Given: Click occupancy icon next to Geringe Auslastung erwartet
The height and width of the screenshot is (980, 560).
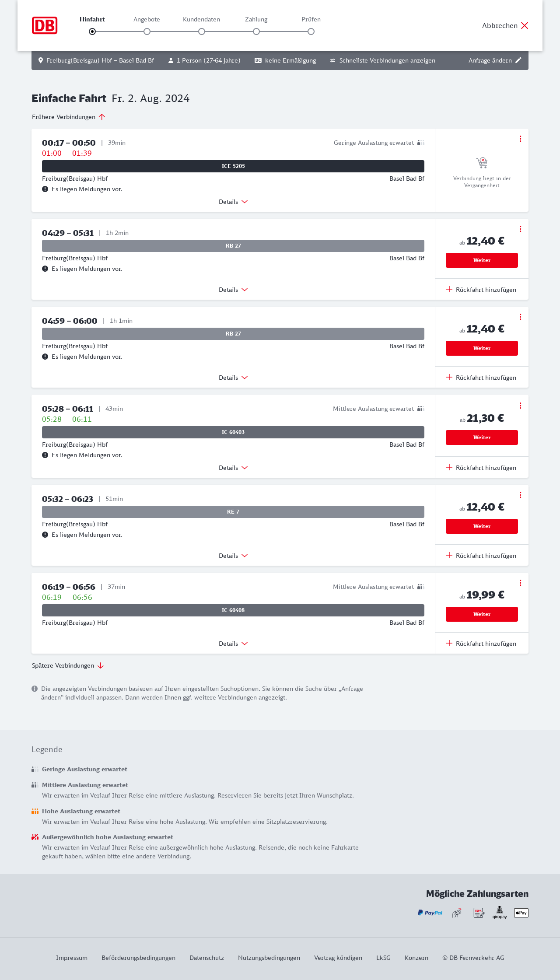Looking at the screenshot, I should pos(421,143).
